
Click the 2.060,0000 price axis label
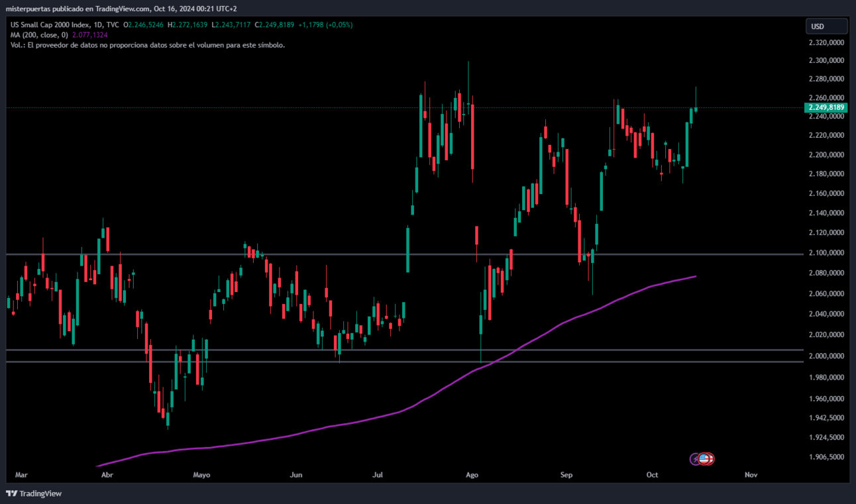pos(826,294)
